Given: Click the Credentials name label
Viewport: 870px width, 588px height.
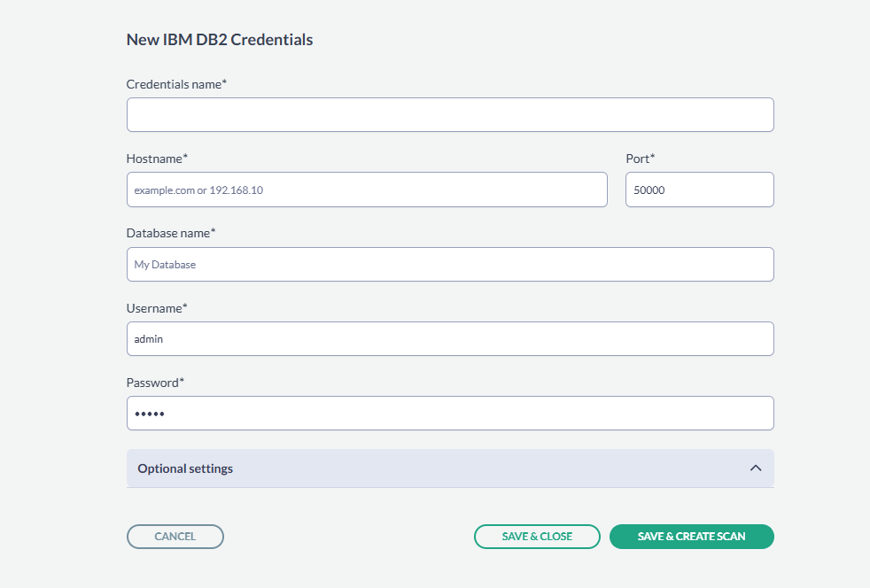Looking at the screenshot, I should pos(176,84).
